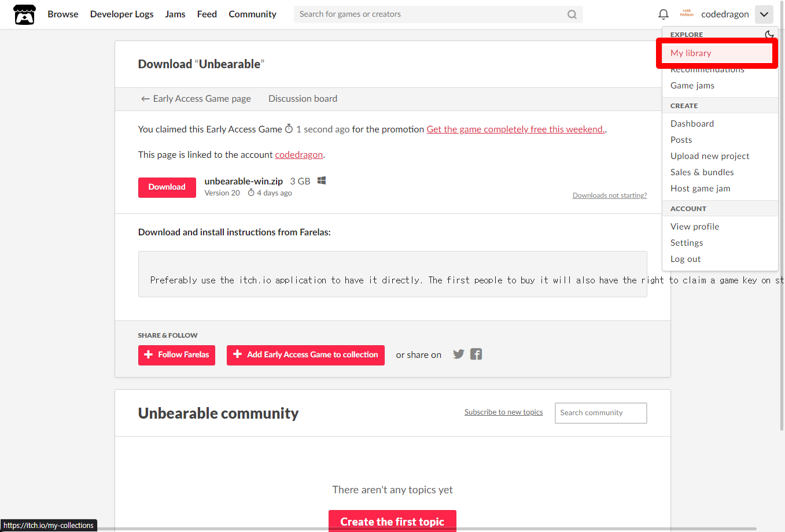Viewport: 785px width, 532px height.
Task: Click the codedragon avatar image
Action: [x=687, y=14]
